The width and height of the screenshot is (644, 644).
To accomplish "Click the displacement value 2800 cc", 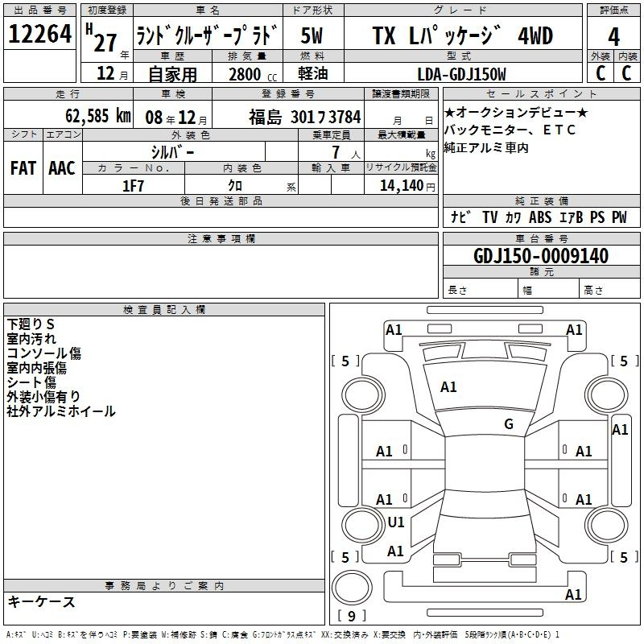I will tap(253, 74).
